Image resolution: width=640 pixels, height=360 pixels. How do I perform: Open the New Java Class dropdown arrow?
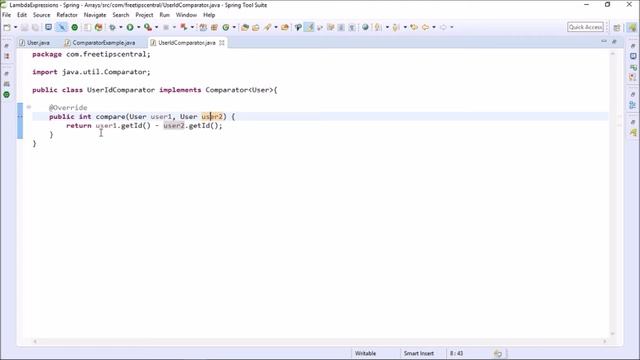click(234, 27)
